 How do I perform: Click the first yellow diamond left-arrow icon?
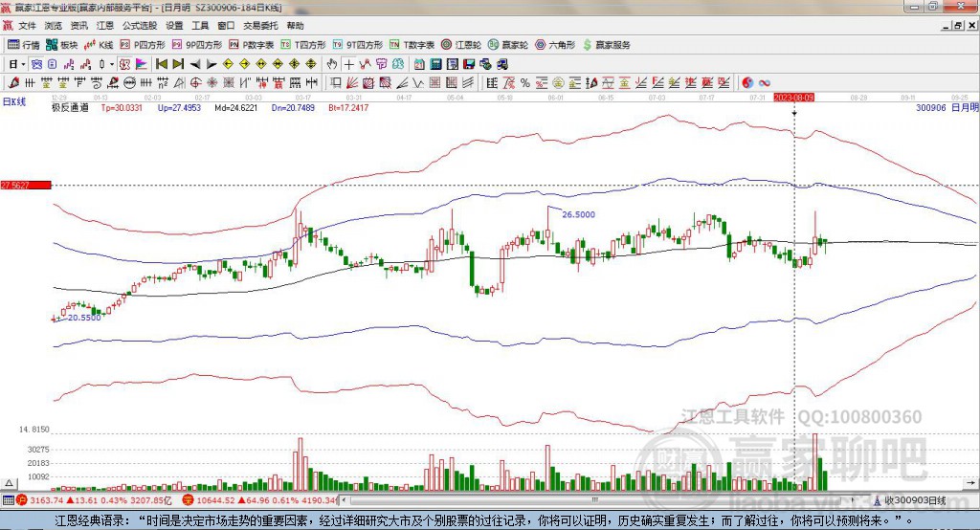[228, 64]
